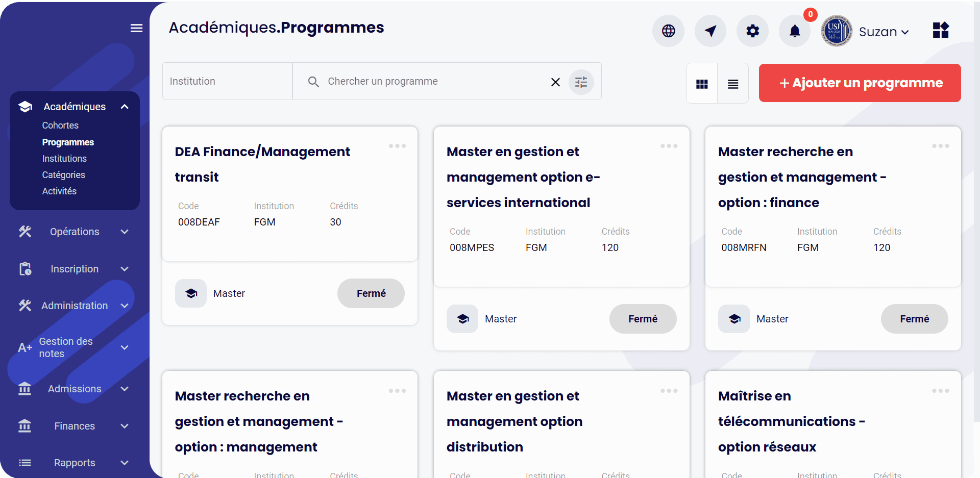The image size is (980, 478).
Task: Collapse sidebar with hamburger menu icon
Action: click(x=136, y=28)
